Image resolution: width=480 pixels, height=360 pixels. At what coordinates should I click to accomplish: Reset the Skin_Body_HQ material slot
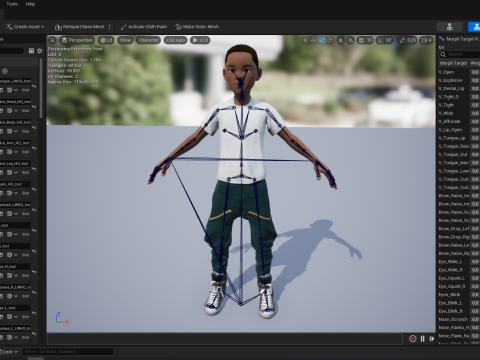[34, 127]
